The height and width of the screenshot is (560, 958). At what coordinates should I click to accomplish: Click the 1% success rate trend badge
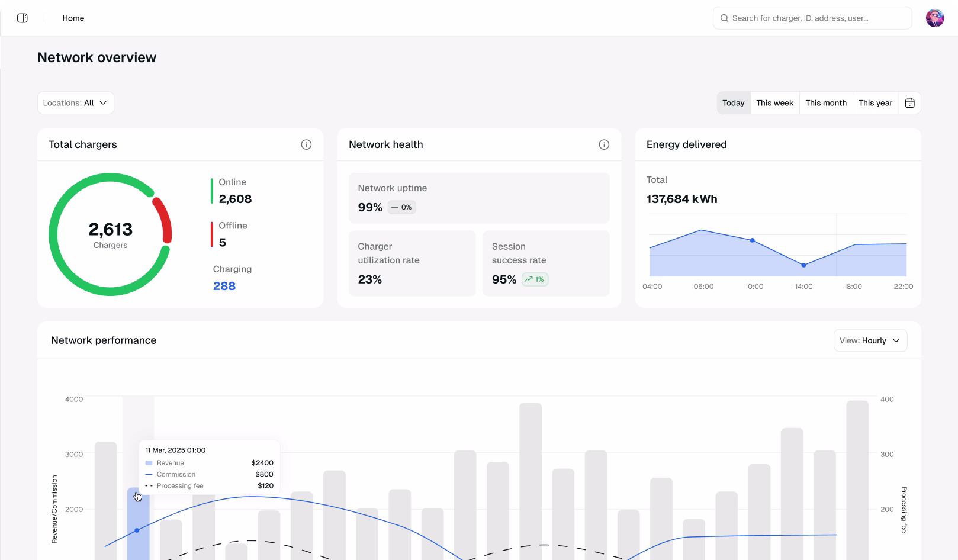(535, 279)
